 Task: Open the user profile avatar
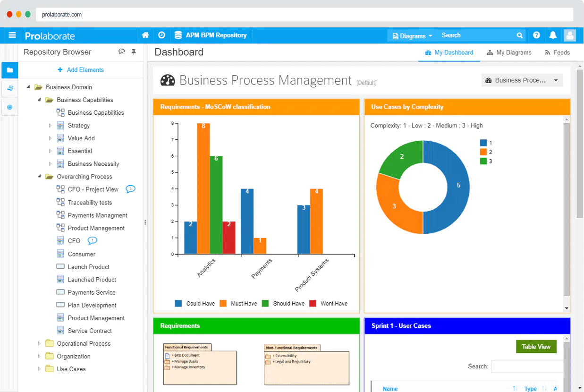pos(570,35)
